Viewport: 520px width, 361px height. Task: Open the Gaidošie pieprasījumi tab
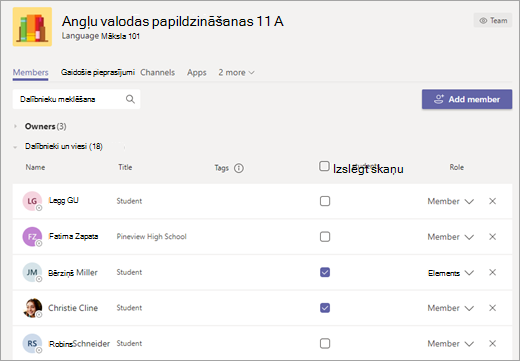(x=98, y=72)
